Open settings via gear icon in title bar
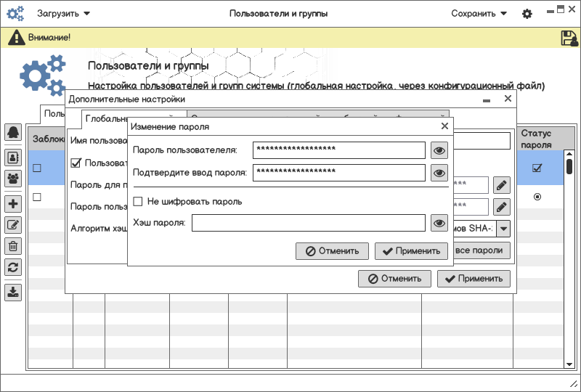The image size is (581, 392). click(x=527, y=14)
